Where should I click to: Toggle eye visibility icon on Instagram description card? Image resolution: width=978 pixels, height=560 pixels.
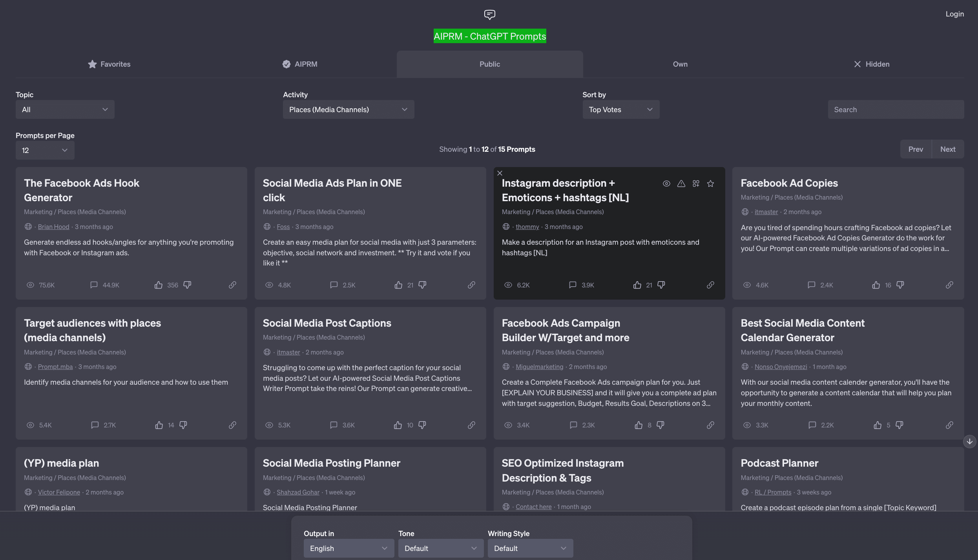coord(666,184)
